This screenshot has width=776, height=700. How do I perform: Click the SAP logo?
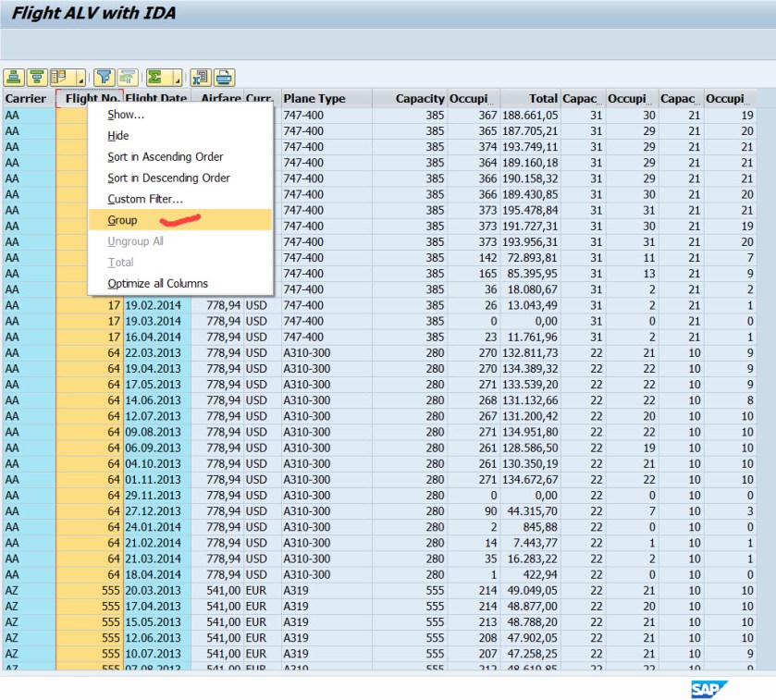tap(708, 689)
